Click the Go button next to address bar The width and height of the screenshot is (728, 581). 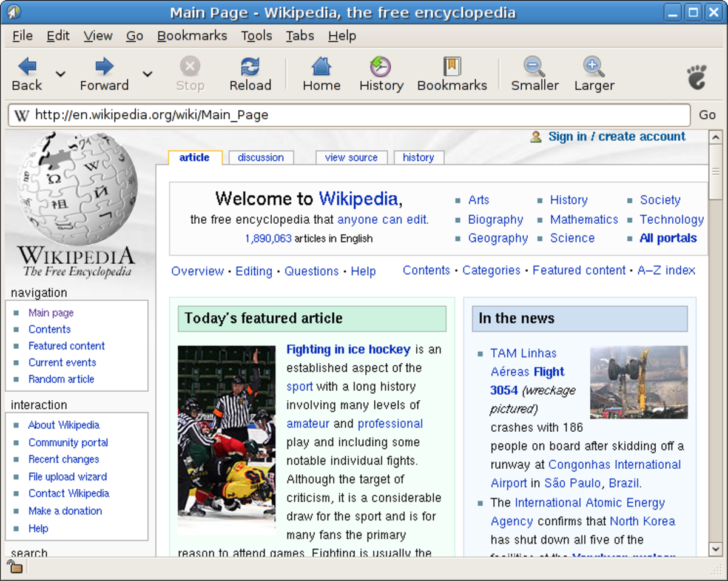point(707,115)
